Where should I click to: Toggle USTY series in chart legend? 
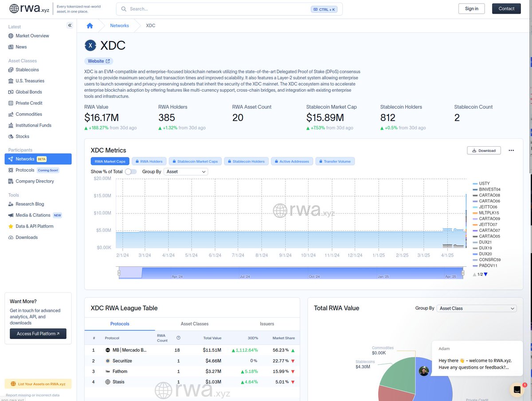481,183
